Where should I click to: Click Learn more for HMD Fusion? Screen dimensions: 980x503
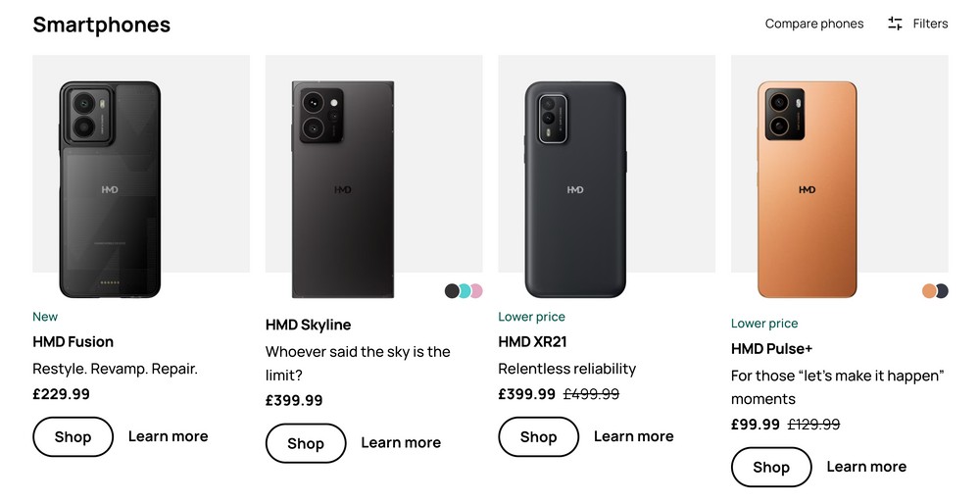(x=168, y=436)
